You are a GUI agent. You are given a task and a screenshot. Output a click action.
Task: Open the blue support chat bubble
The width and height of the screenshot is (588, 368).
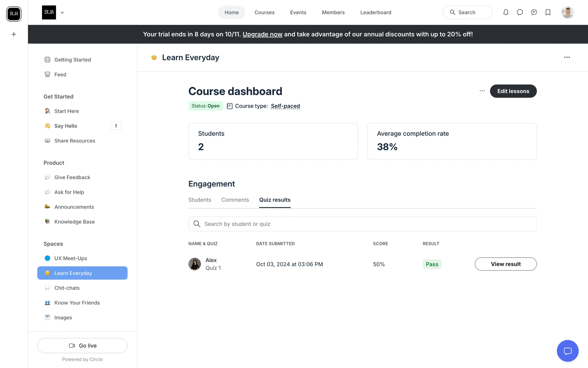567,351
